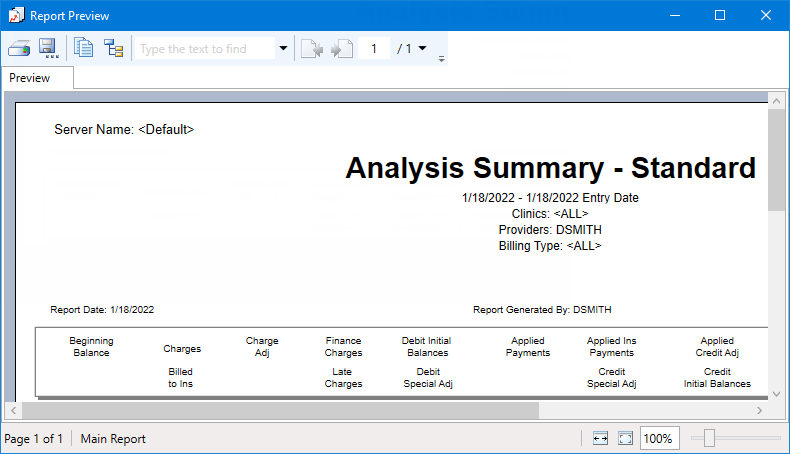790x454 pixels.
Task: Click the vertical scrollbar down arrow
Action: (776, 393)
